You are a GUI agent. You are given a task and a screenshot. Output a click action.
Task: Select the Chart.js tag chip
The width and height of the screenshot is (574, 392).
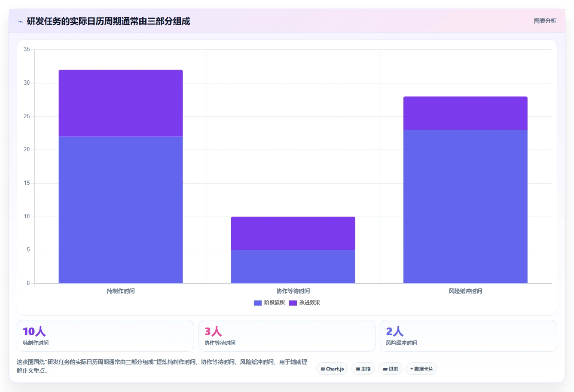click(x=332, y=369)
